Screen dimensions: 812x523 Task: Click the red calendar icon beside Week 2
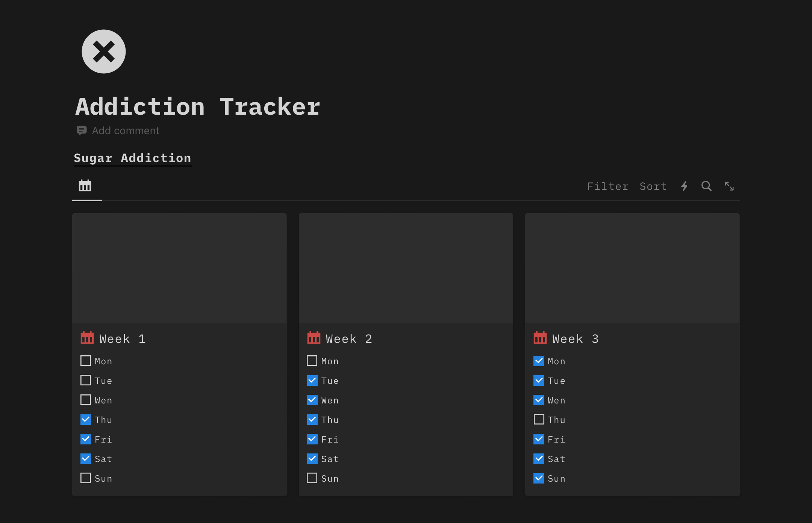[314, 338]
